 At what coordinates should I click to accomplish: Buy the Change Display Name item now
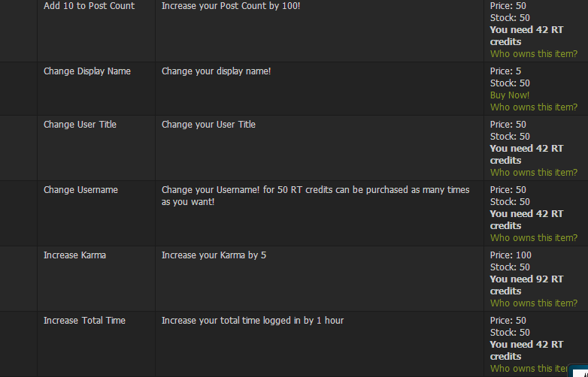(510, 95)
